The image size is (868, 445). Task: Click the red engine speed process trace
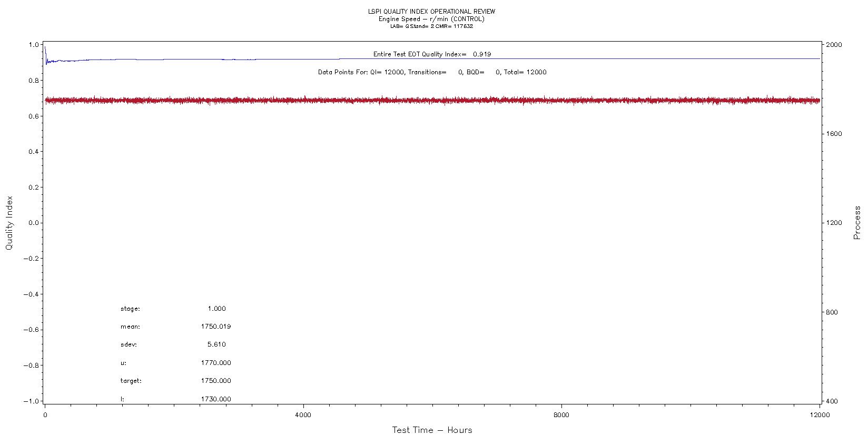[x=432, y=100]
